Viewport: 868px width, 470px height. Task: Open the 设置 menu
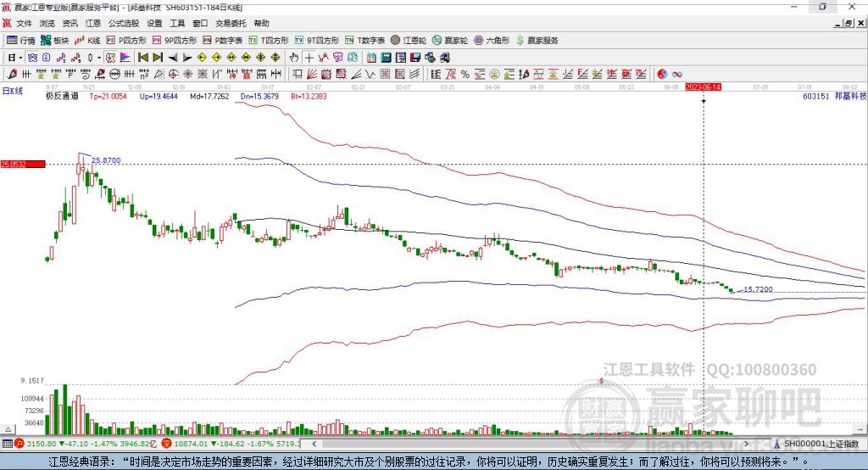click(154, 23)
